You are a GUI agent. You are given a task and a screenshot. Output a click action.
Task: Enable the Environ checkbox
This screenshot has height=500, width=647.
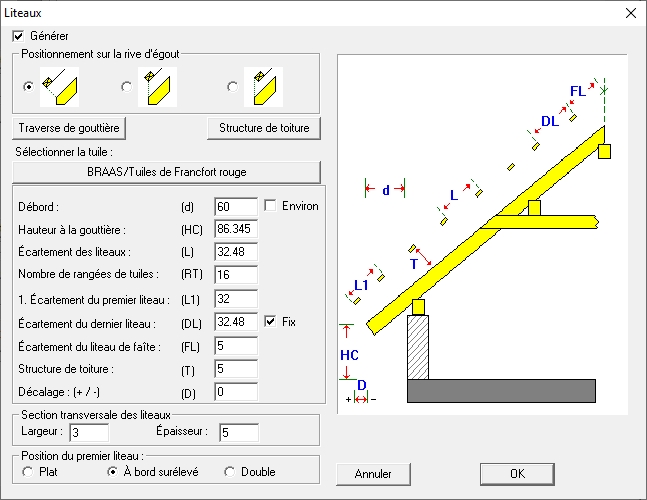tap(270, 205)
